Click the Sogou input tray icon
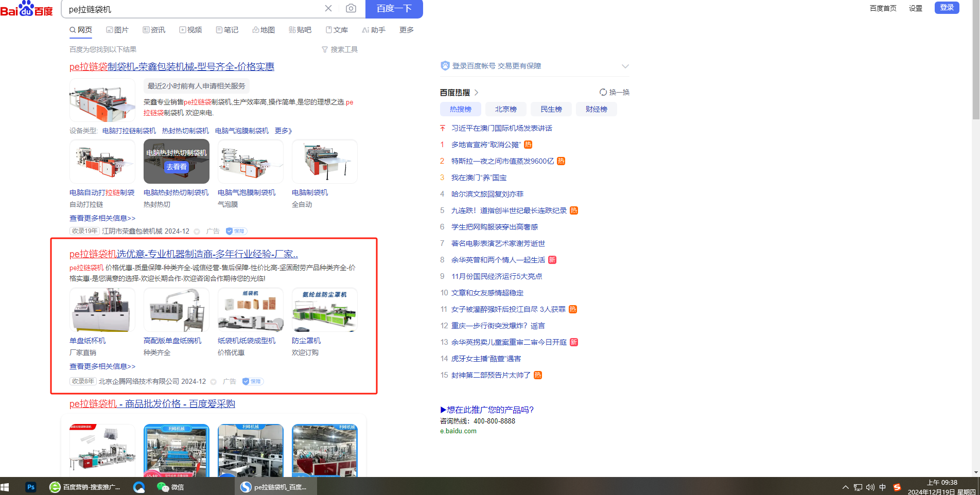The height and width of the screenshot is (495, 980). click(897, 487)
